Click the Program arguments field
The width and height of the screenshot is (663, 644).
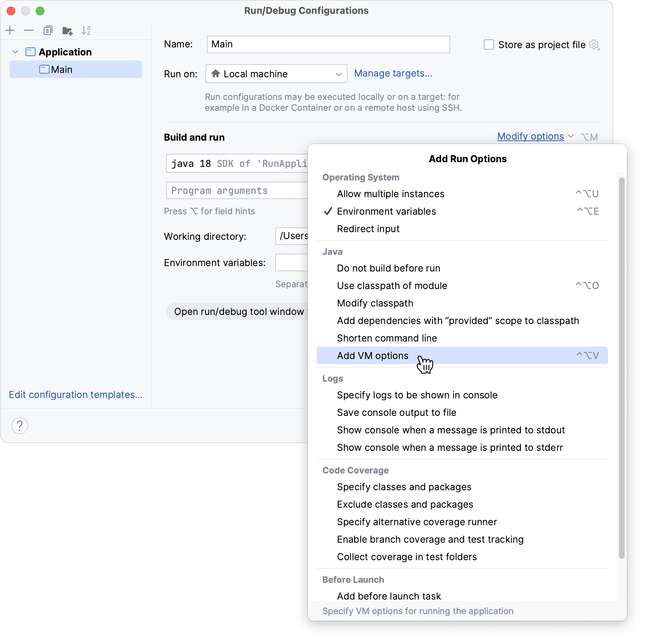click(x=237, y=190)
